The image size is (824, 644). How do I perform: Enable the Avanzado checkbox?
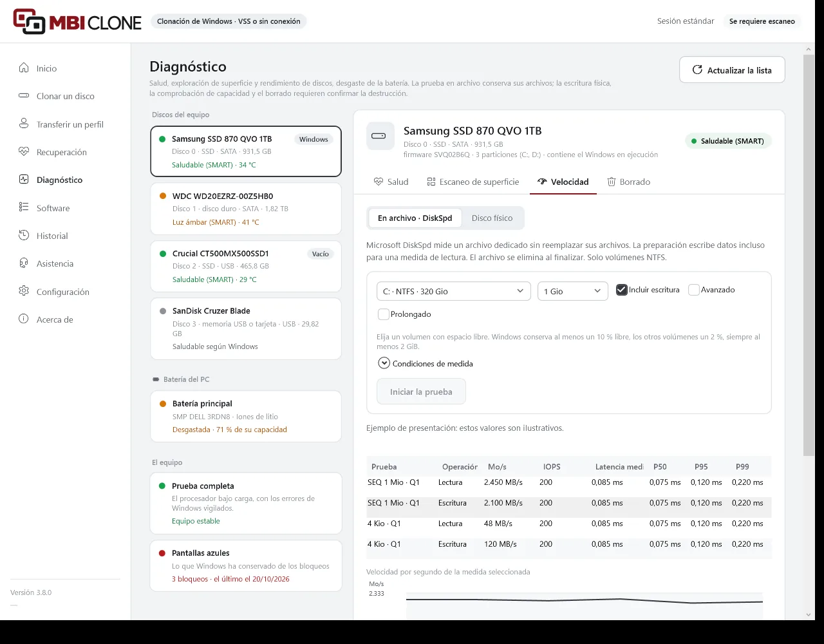click(694, 290)
